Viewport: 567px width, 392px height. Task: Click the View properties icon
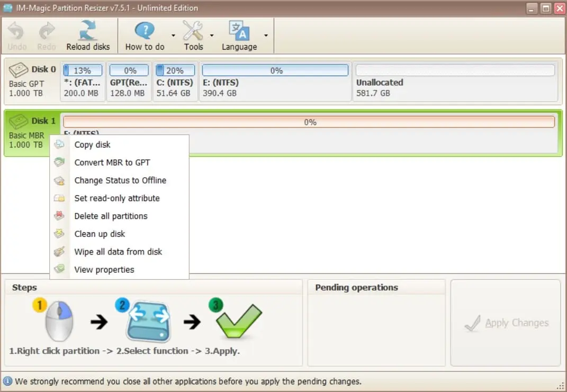tap(59, 269)
